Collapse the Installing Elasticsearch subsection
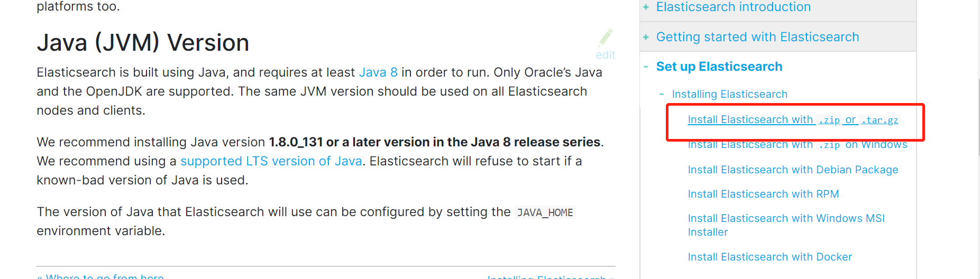 (x=662, y=94)
